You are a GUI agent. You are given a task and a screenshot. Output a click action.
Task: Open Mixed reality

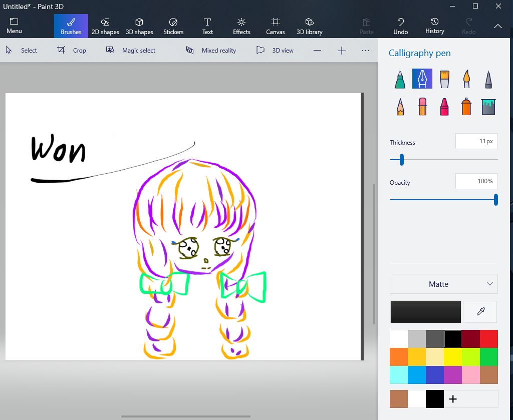pos(211,51)
